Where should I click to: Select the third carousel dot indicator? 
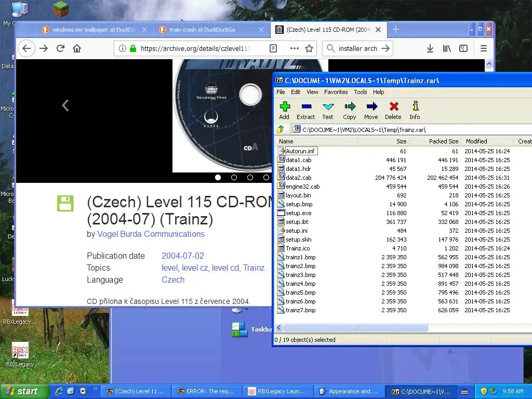[x=250, y=178]
